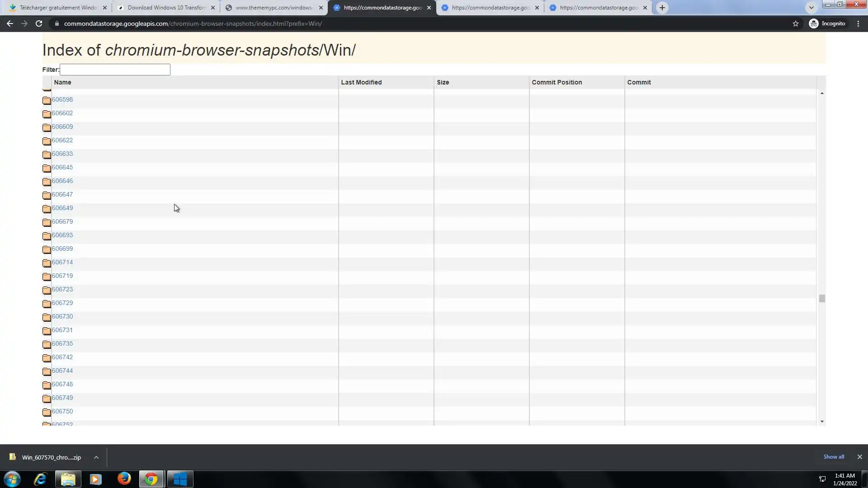Click Show all downloads

coord(833,457)
